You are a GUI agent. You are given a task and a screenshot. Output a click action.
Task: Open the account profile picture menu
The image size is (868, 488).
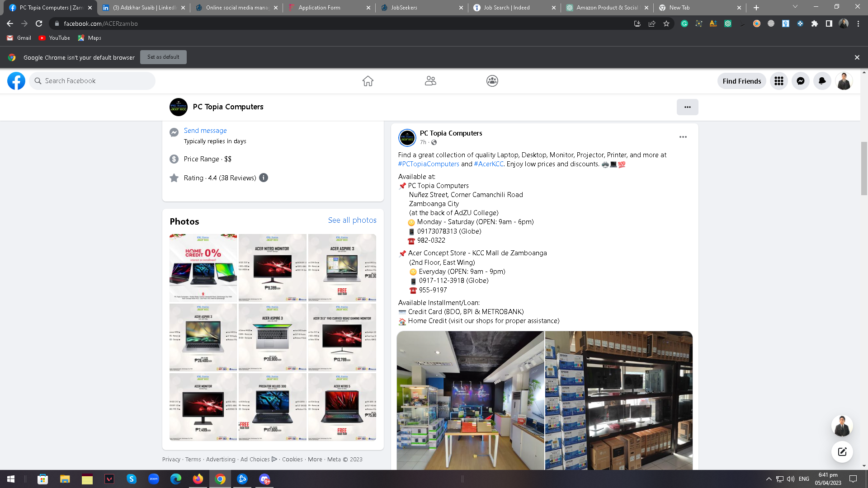[x=844, y=81]
